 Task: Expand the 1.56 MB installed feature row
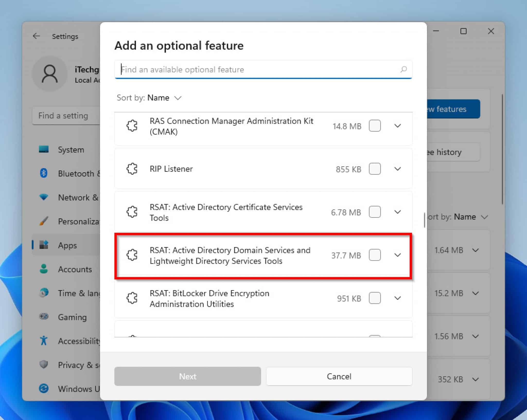(476, 336)
